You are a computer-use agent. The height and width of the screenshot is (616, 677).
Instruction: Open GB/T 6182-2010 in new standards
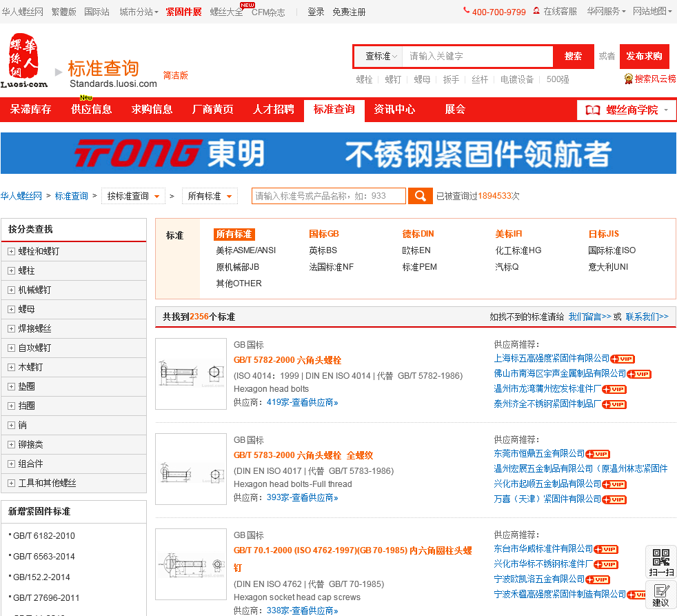(44, 536)
